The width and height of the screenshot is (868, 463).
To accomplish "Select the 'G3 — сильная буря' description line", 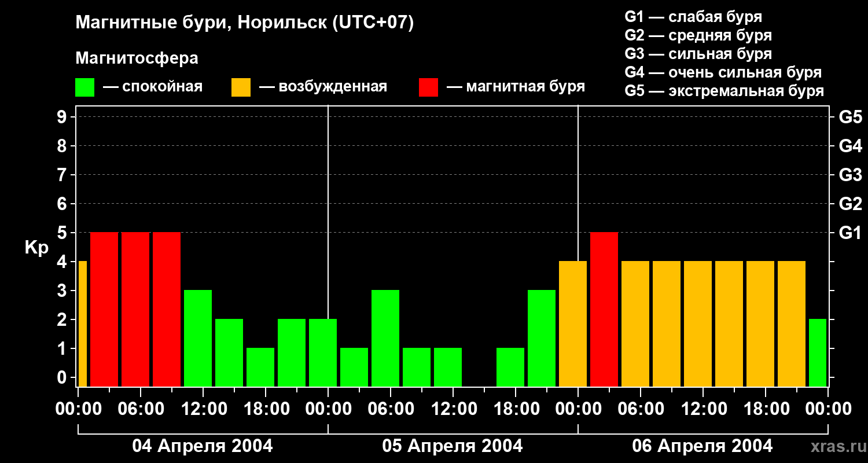I will coord(698,54).
